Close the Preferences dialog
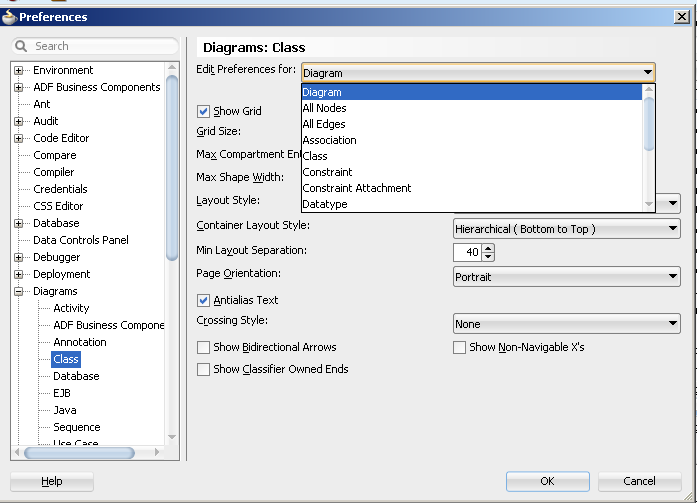This screenshot has height=503, width=697. (x=681, y=17)
